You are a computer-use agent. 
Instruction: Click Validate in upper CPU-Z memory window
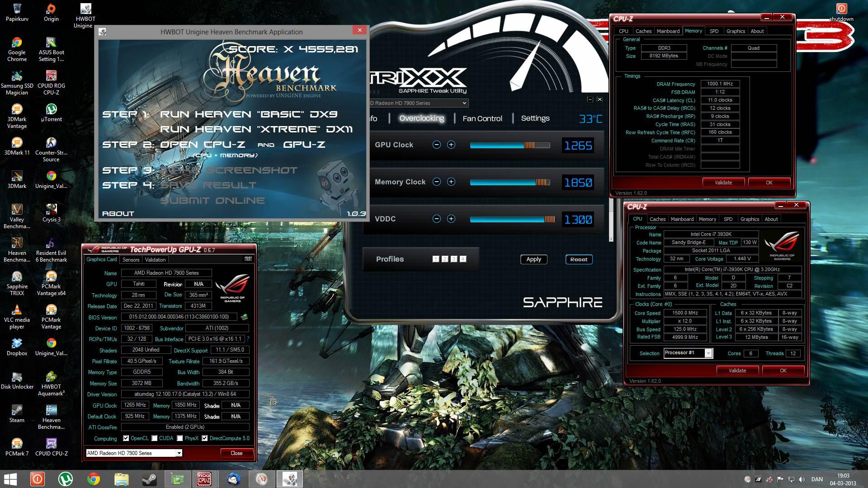pyautogui.click(x=723, y=183)
